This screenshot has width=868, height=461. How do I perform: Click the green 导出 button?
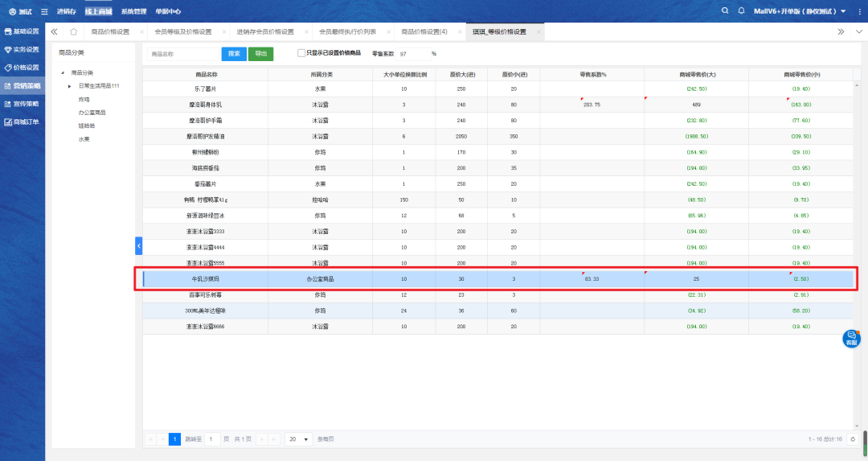tap(260, 54)
